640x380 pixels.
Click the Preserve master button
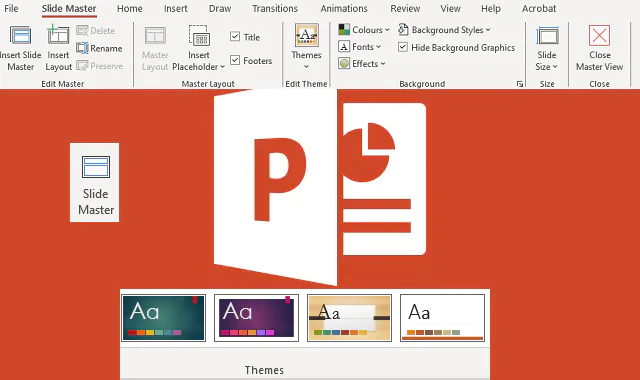click(x=100, y=66)
